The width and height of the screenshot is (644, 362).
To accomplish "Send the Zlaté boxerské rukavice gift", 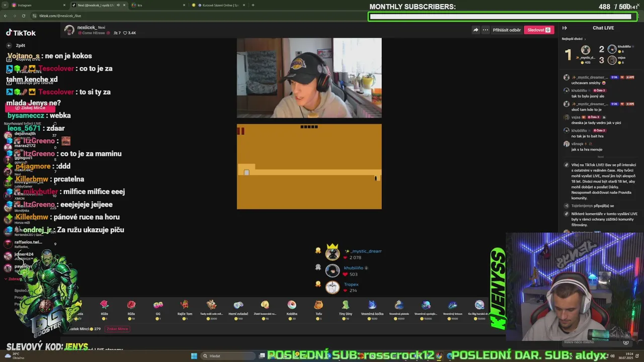I will 265,310.
